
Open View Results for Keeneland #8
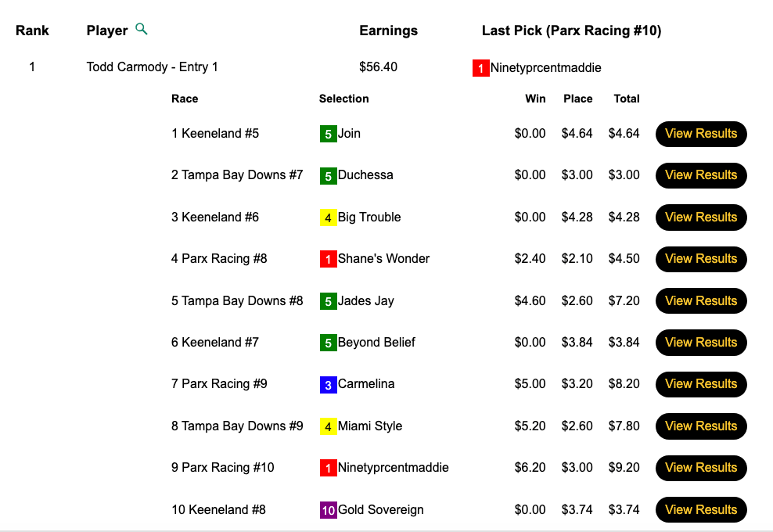click(700, 510)
